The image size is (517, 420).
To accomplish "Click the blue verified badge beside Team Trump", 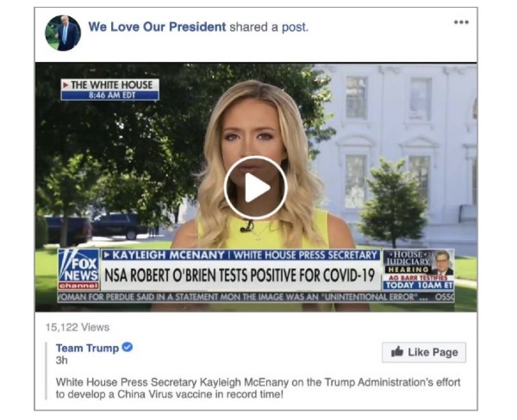I will pyautogui.click(x=128, y=347).
